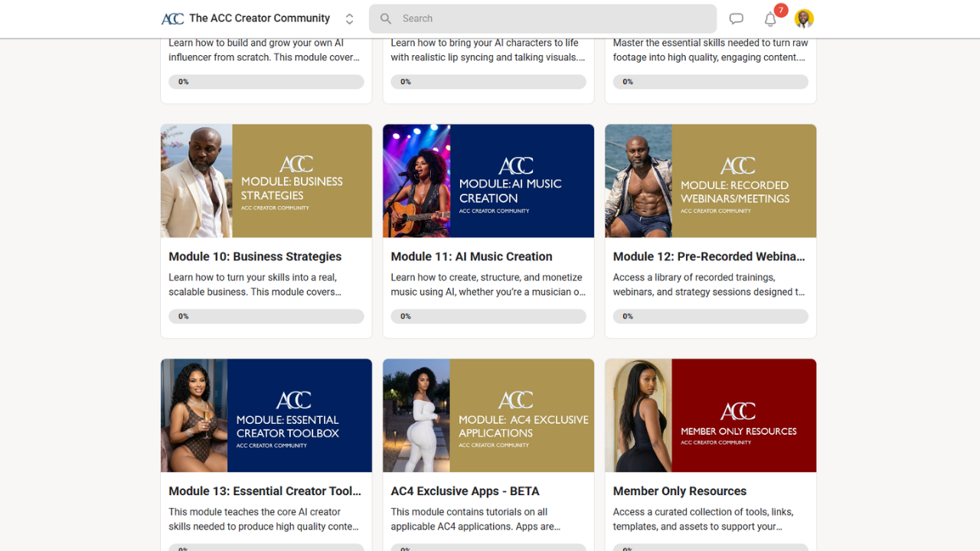This screenshot has width=980, height=551.
Task: Click progress bar under lip syncing description
Action: coord(488,82)
